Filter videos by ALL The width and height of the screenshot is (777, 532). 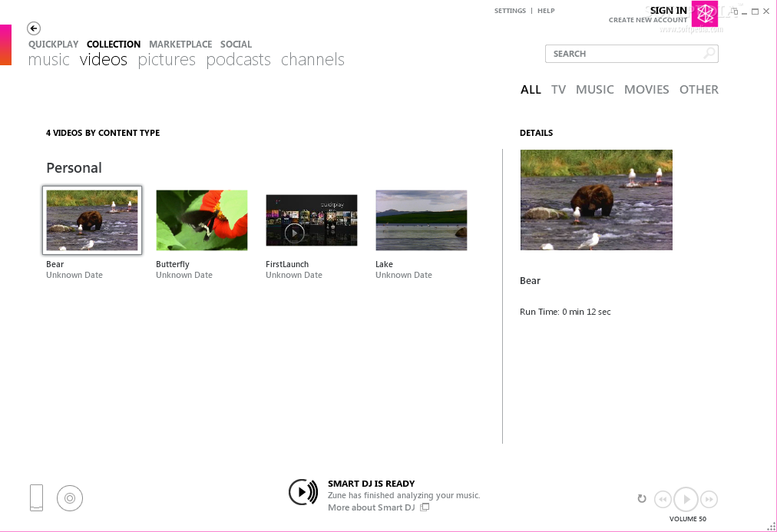(531, 90)
